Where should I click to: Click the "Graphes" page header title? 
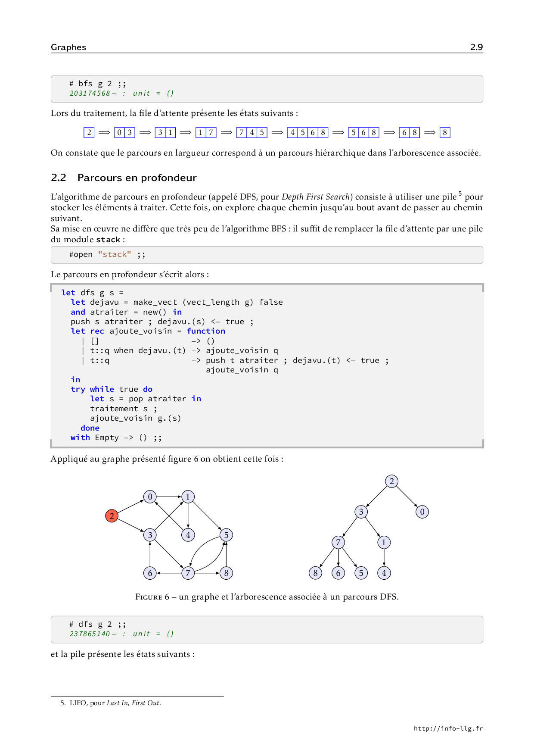[x=68, y=47]
